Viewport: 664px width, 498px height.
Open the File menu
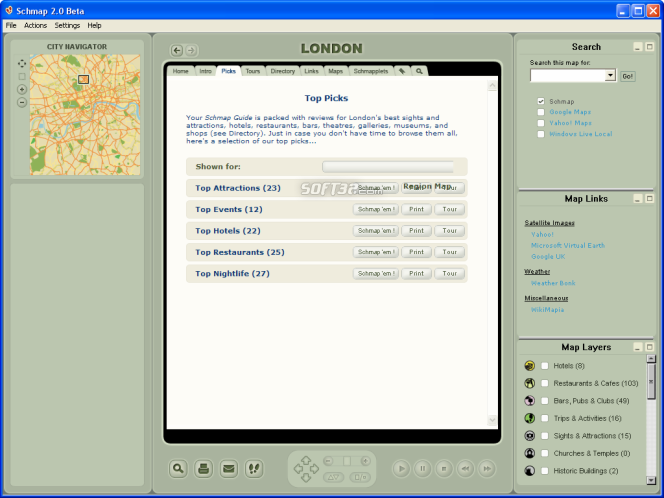(11, 25)
